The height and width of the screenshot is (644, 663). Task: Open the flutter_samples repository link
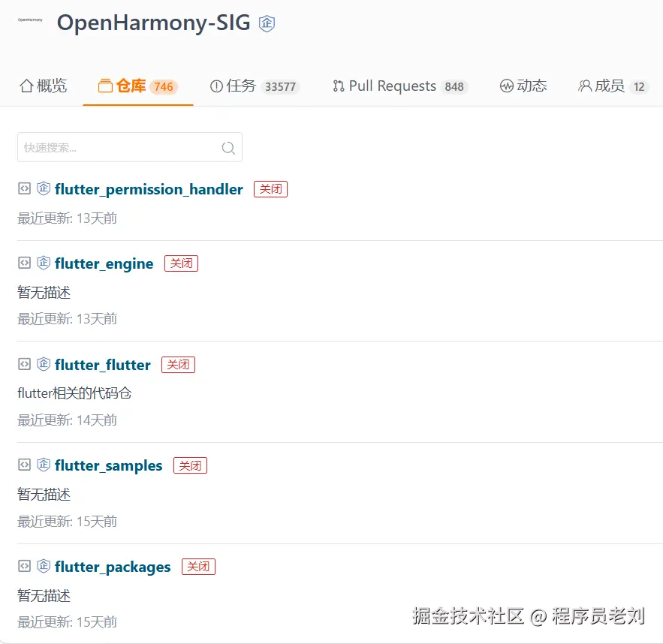[108, 465]
